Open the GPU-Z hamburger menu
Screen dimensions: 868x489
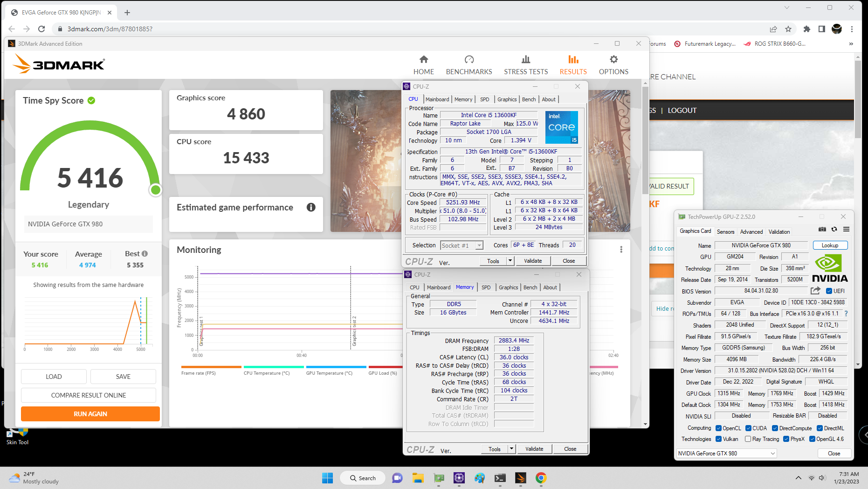point(846,229)
